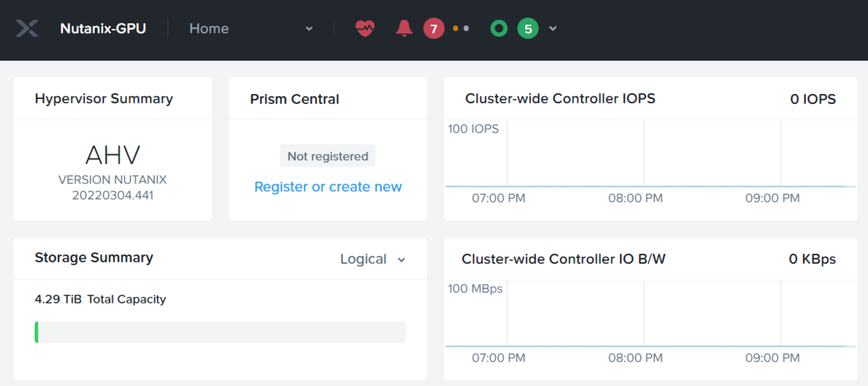
Task: Expand the tasks dropdown chevron
Action: (x=553, y=28)
